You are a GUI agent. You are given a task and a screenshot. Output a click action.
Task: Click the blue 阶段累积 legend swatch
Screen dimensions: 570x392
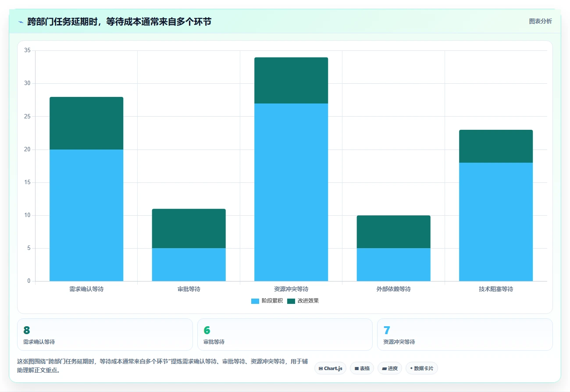pos(255,301)
